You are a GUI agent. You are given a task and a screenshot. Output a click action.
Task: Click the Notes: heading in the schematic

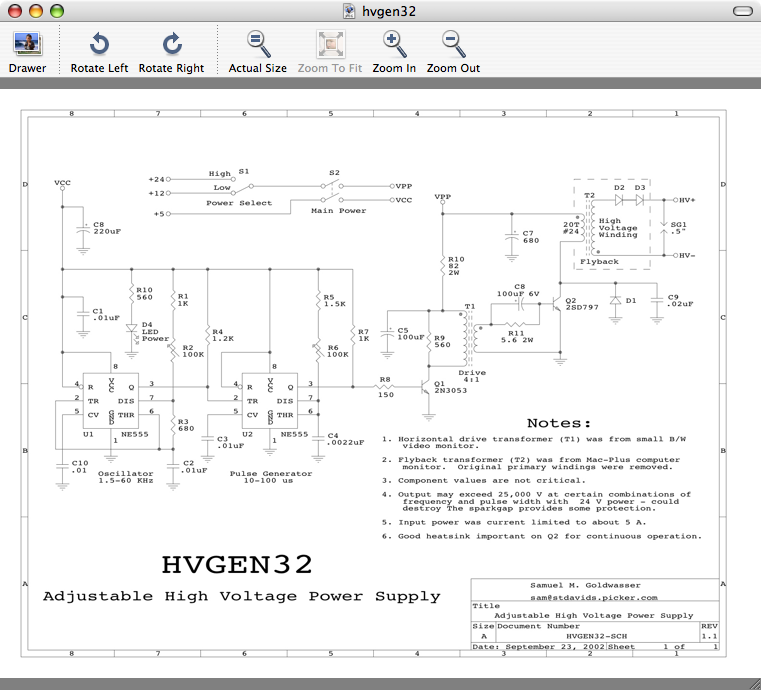(x=559, y=423)
